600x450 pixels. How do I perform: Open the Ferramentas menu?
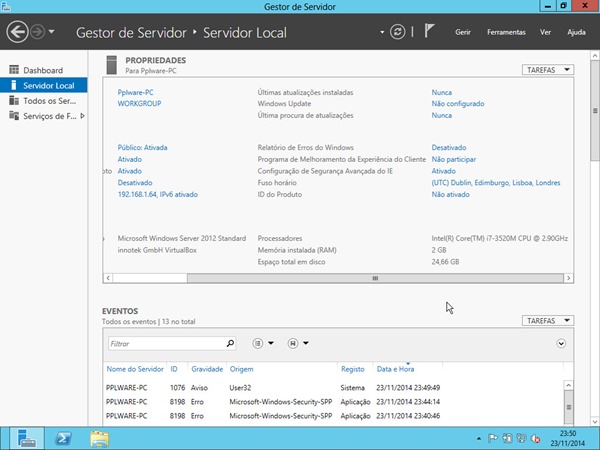(x=506, y=32)
